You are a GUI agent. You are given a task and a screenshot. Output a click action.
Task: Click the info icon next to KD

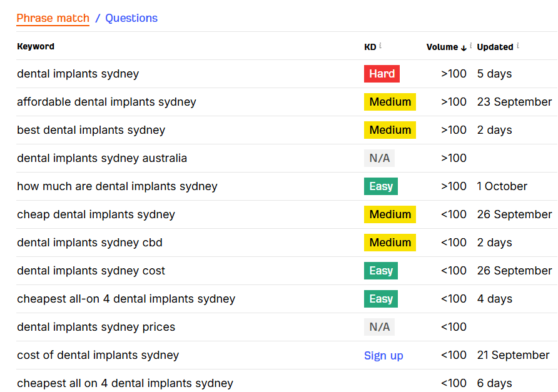click(x=380, y=46)
